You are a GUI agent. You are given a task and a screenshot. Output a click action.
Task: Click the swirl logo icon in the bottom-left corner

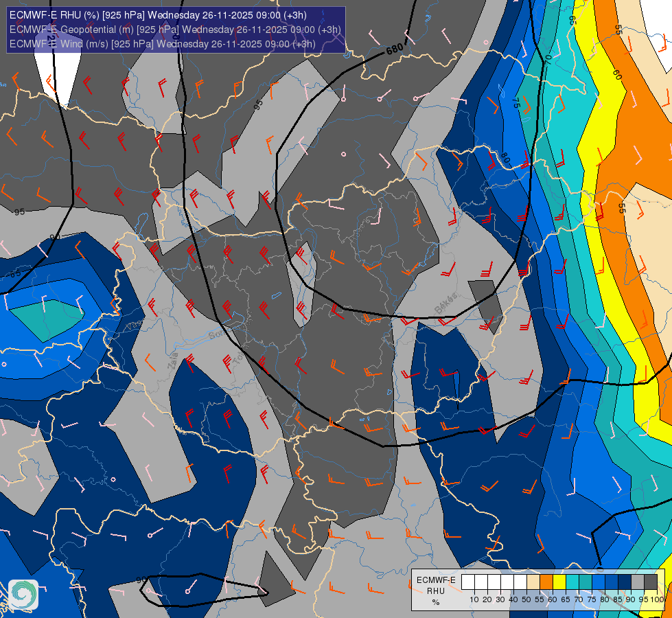(23, 595)
